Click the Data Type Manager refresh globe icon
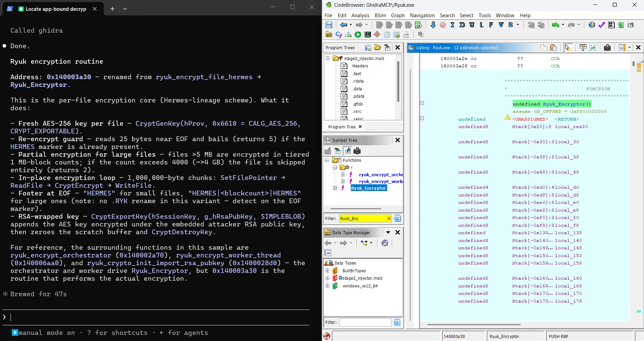The height and width of the screenshot is (341, 644). point(385,243)
